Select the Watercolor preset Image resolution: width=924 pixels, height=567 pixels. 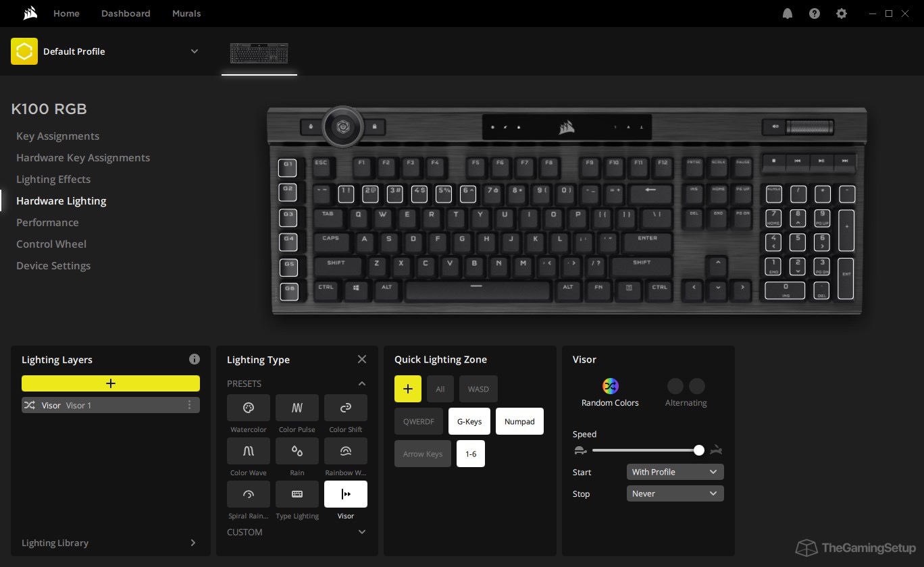pos(249,408)
